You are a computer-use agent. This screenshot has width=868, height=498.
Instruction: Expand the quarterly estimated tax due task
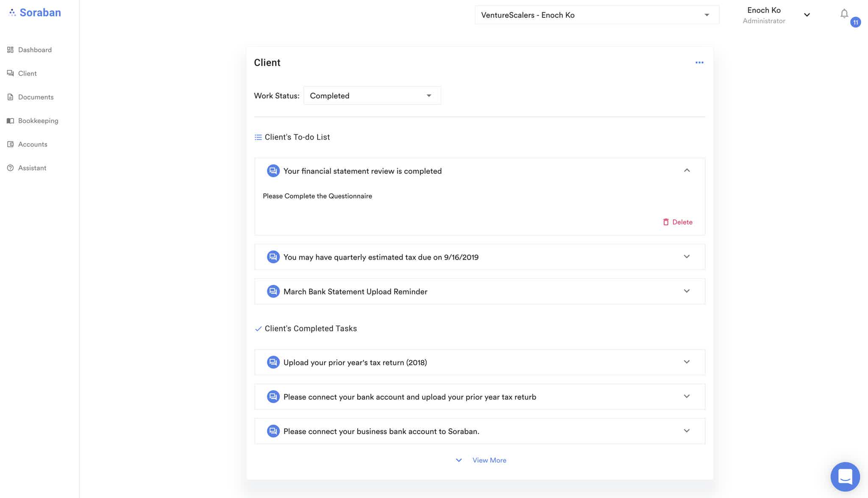(687, 257)
